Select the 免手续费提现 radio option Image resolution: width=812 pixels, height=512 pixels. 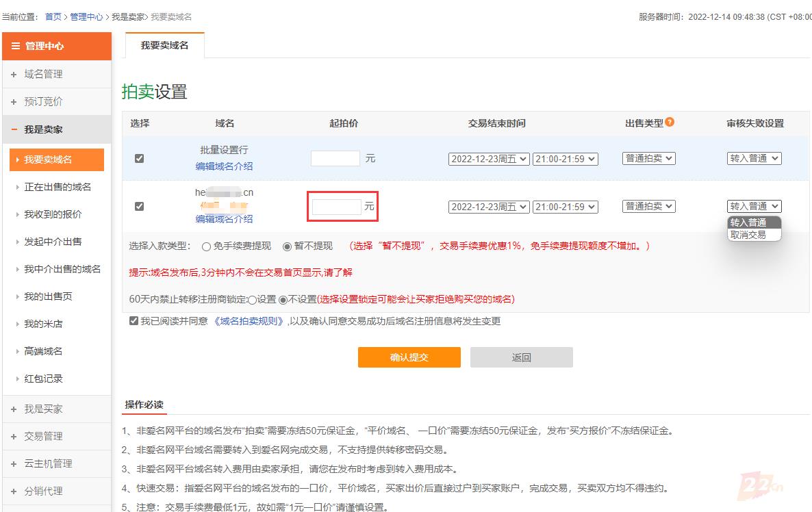(206, 246)
